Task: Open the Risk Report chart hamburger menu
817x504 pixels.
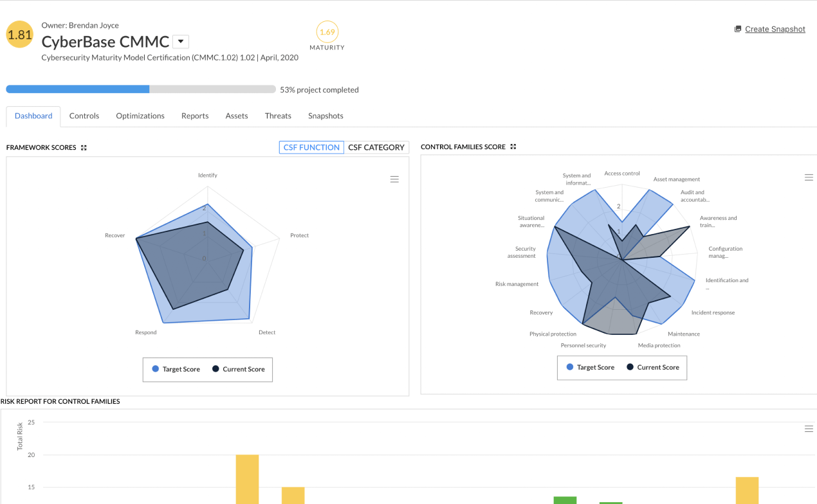Action: [809, 429]
